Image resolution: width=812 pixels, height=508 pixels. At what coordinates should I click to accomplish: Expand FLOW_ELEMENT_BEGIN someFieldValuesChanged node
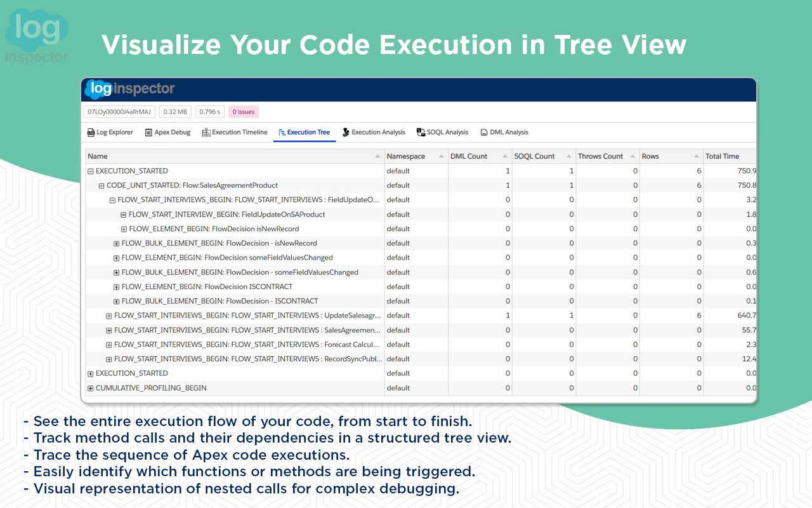pos(116,258)
